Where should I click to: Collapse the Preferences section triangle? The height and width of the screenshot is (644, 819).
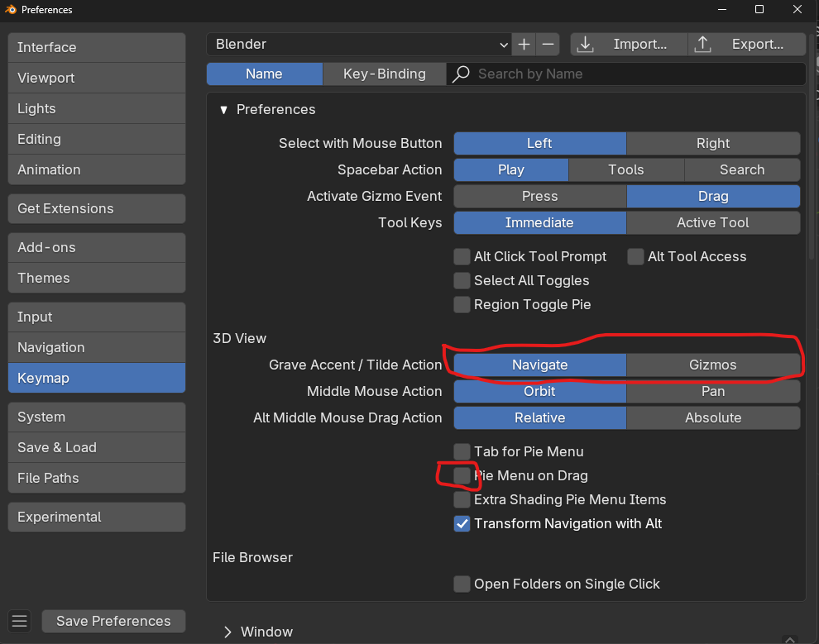(x=223, y=109)
